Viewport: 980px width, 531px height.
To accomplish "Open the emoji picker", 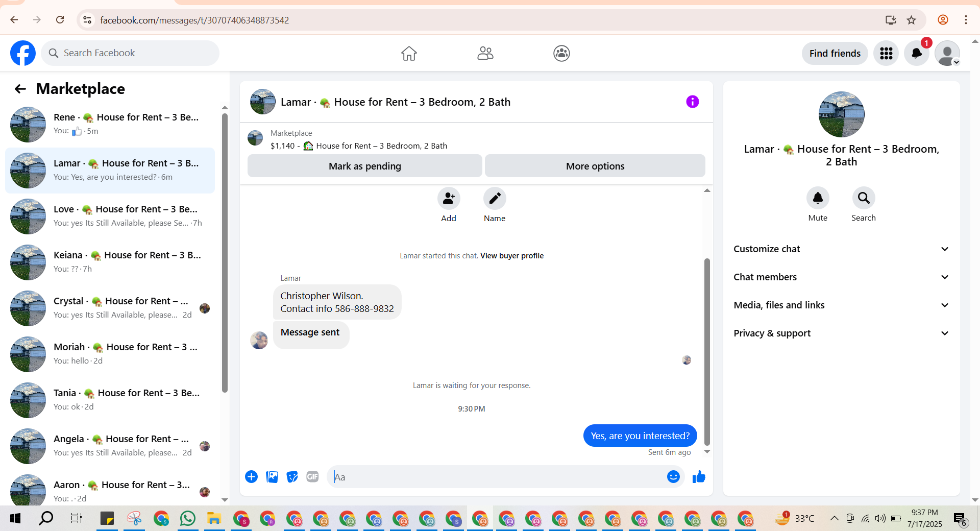I will pyautogui.click(x=673, y=477).
